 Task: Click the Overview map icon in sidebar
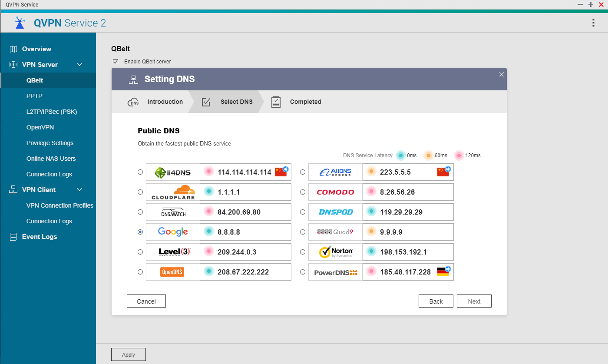click(13, 49)
